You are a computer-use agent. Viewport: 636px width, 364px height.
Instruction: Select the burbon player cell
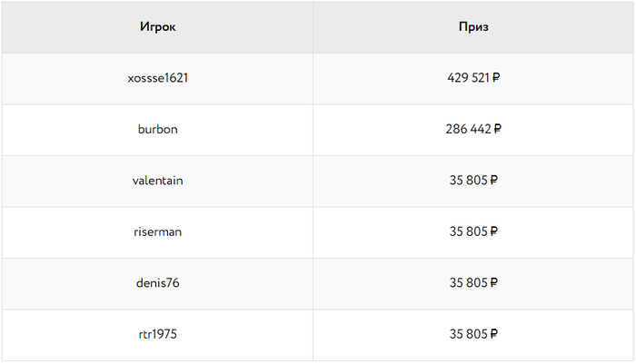[x=157, y=129]
